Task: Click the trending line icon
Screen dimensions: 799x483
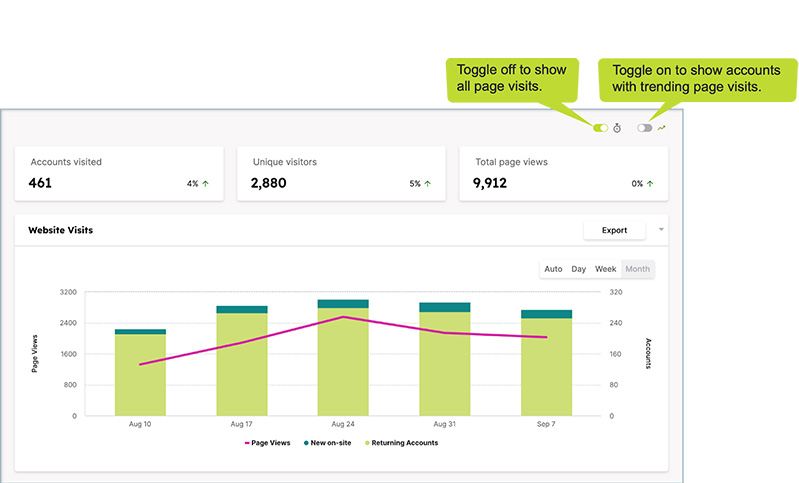Action: pos(661,128)
